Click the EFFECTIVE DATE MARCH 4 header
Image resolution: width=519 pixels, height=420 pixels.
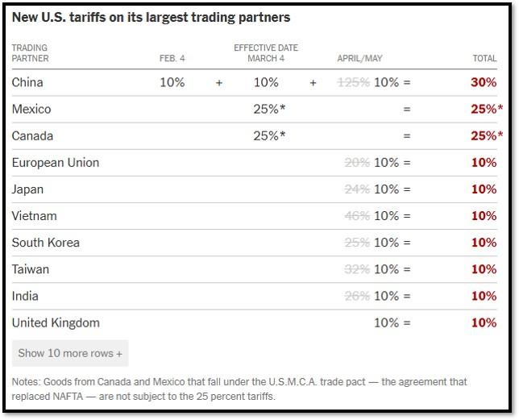(266, 53)
